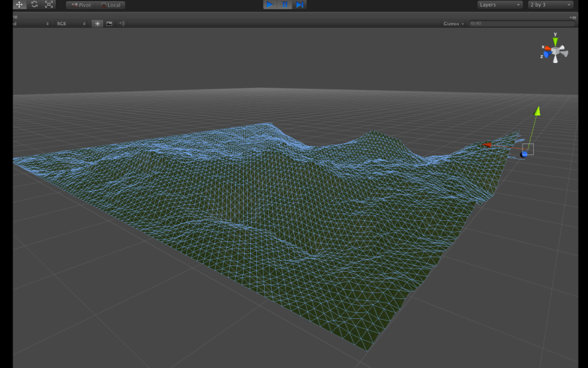
Task: Toggle scene lighting with the sun icon
Action: pos(97,23)
